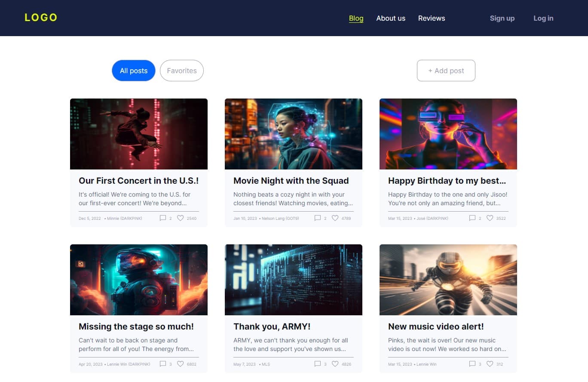Heart the Missing the stage so much post

(x=181, y=364)
